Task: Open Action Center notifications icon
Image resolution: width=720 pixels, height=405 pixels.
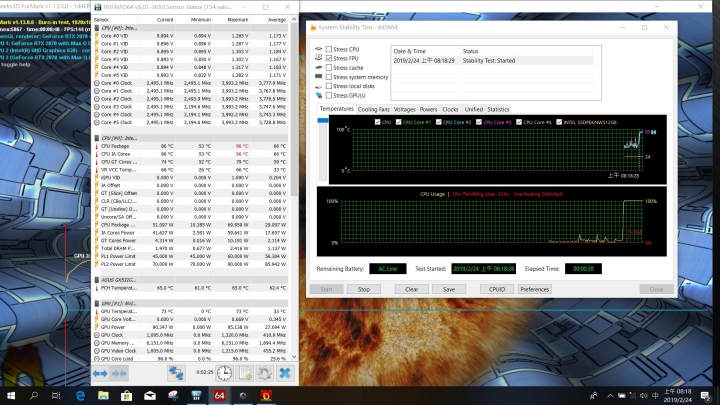Action: pyautogui.click(x=706, y=395)
